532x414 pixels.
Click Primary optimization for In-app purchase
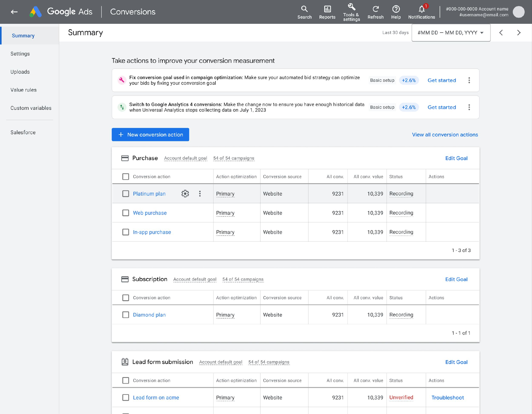(x=225, y=232)
